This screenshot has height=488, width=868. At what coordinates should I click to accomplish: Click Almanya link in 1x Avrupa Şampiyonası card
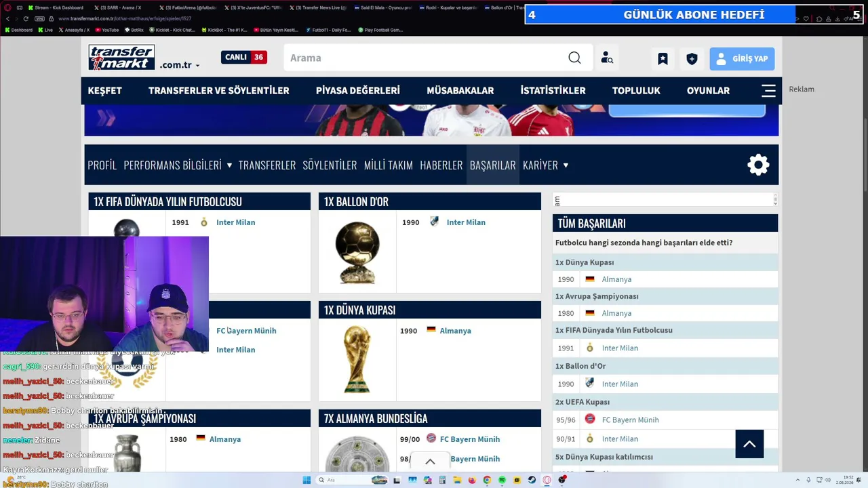pos(225,439)
